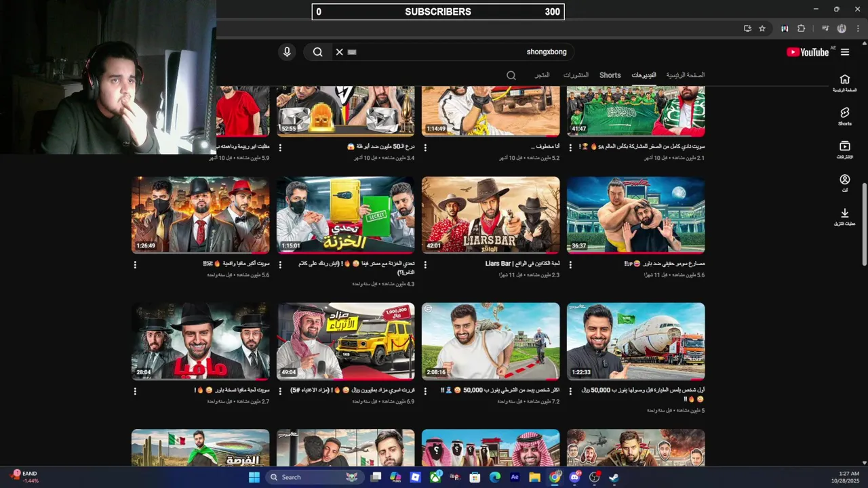Screen dimensions: 868x488
Task: Click the install app icon in address bar
Action: pos(747,28)
